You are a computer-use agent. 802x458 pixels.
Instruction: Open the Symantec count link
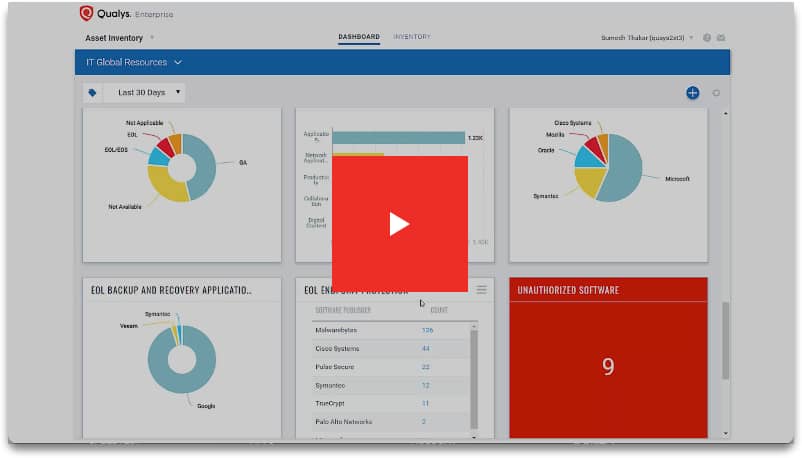click(x=426, y=385)
